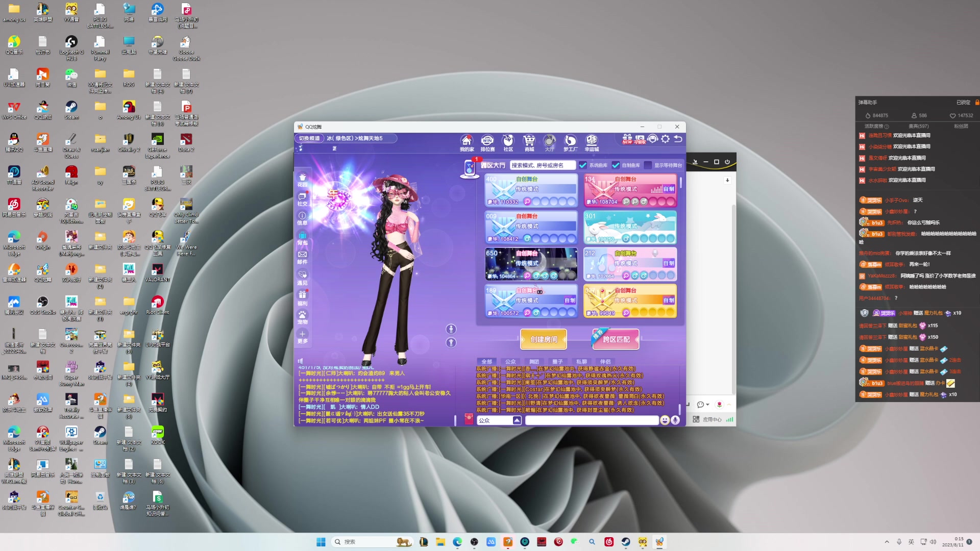The width and height of the screenshot is (980, 551).
Task: Click the 跨区匹配 button
Action: point(616,339)
